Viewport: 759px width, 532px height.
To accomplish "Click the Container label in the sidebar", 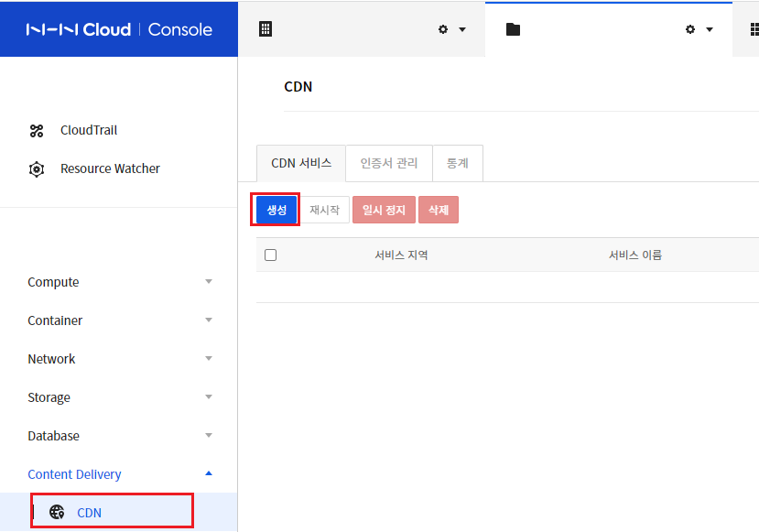I will pyautogui.click(x=55, y=320).
